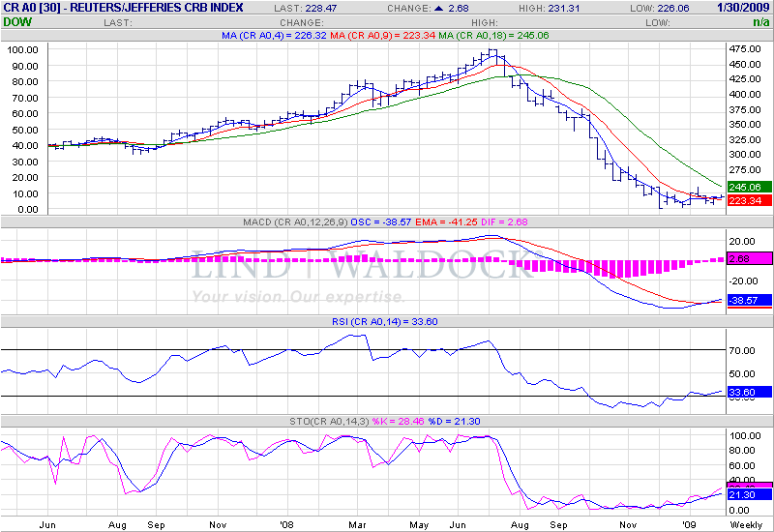Viewport: 774px width, 532px height.
Task: Click the blue 33.60 RSI value marker
Action: click(749, 392)
